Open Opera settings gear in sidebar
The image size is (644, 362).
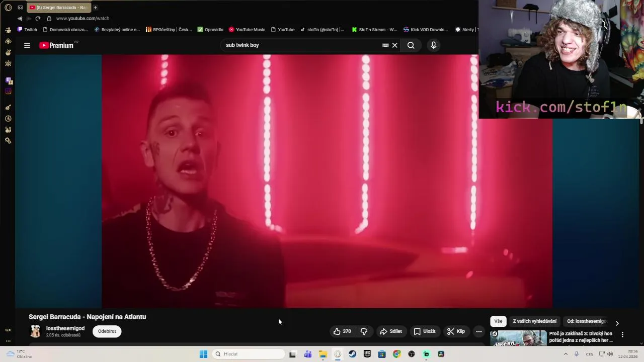pos(8,141)
